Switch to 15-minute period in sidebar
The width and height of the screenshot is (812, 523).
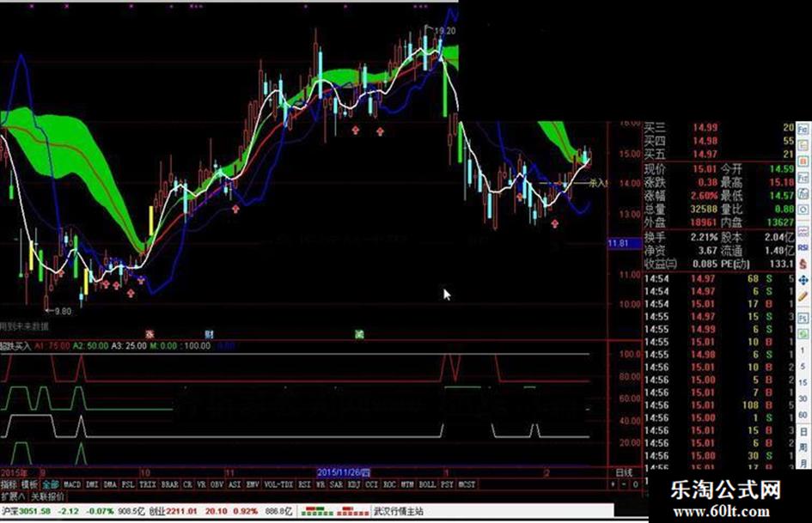coord(803,382)
